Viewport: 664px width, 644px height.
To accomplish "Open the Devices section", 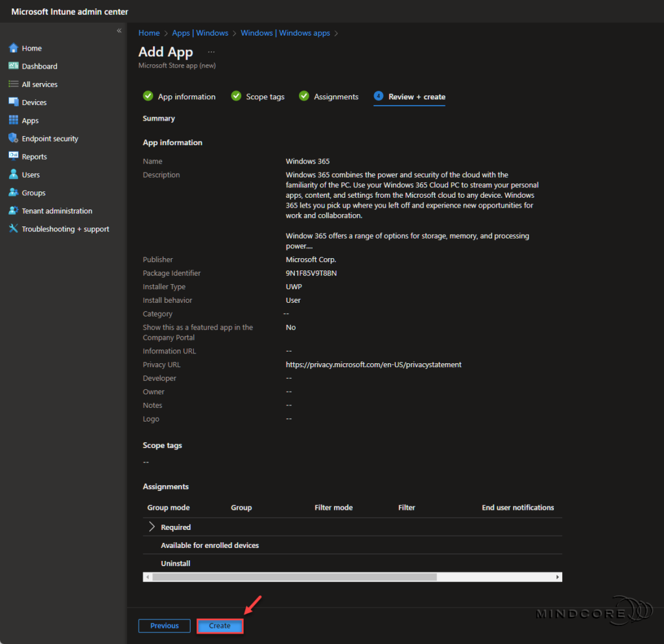I will click(x=34, y=102).
